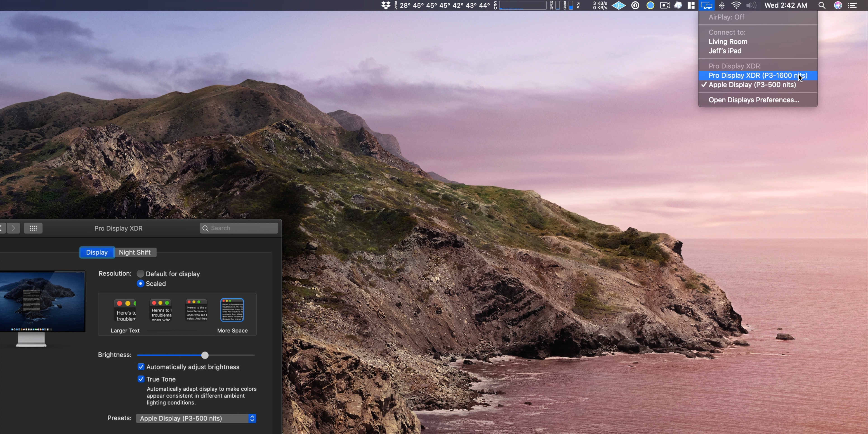
Task: Click the Bluetooth menu bar icon
Action: coord(722,5)
